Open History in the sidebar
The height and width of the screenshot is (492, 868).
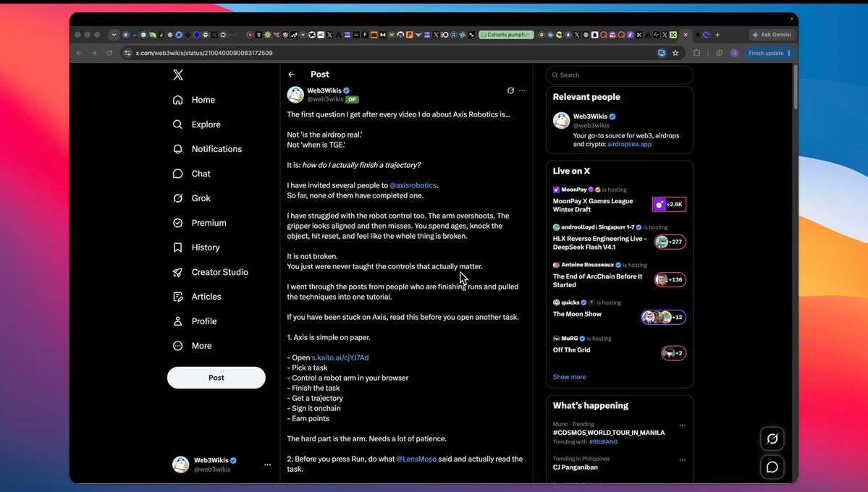(196, 247)
